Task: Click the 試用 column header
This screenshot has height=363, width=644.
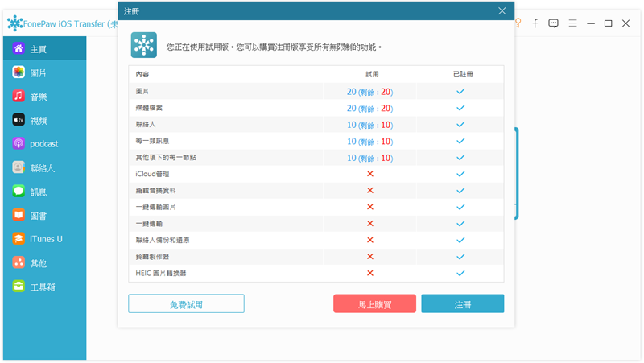Action: 372,74
